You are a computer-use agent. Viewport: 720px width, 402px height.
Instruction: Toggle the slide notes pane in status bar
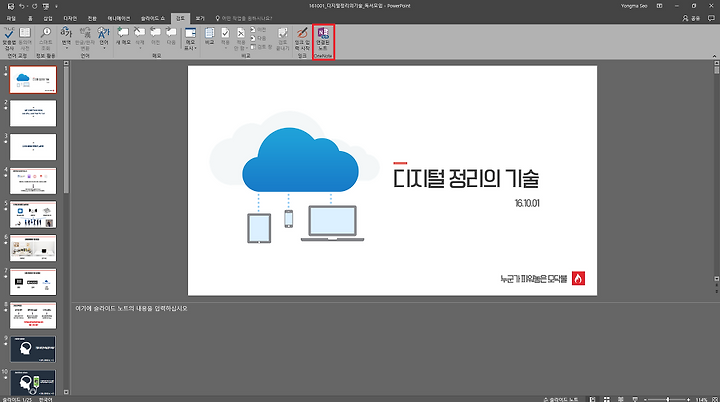click(560, 399)
